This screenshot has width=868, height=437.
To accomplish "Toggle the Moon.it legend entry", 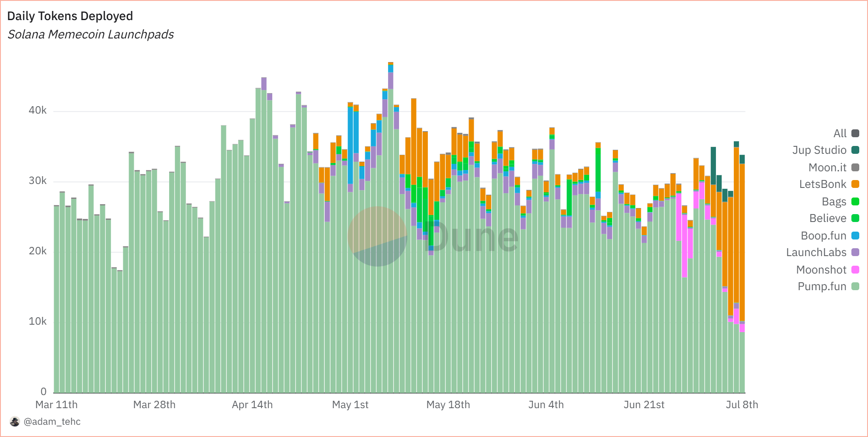I will point(827,167).
